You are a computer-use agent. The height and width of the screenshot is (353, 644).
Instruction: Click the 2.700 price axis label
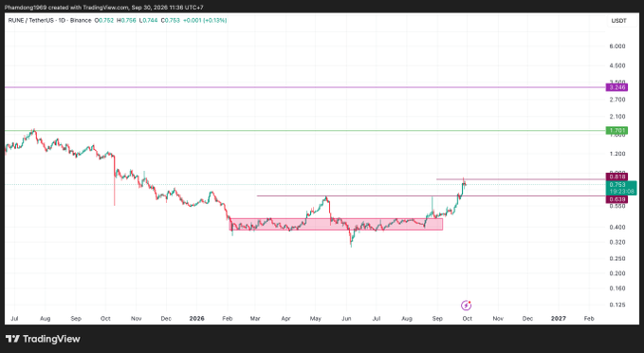click(617, 100)
